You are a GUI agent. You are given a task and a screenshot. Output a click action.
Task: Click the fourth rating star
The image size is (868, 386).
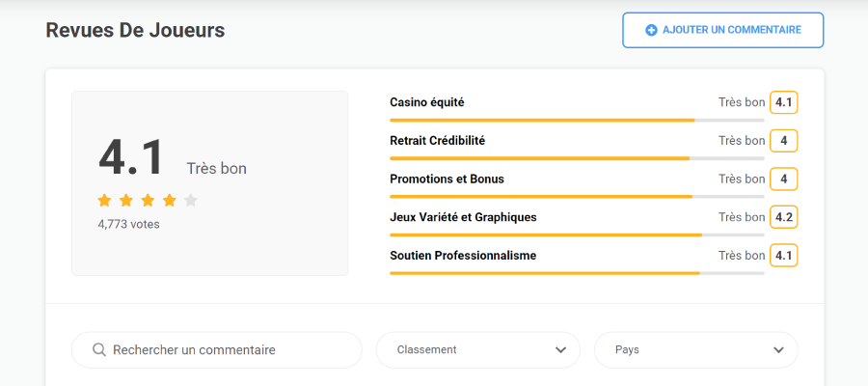[x=170, y=201]
